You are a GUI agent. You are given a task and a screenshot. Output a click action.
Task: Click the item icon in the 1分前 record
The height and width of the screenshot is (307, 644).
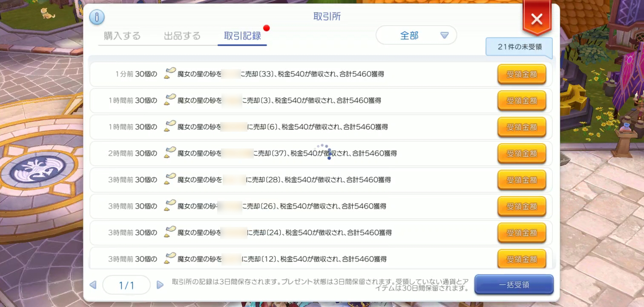coord(170,73)
